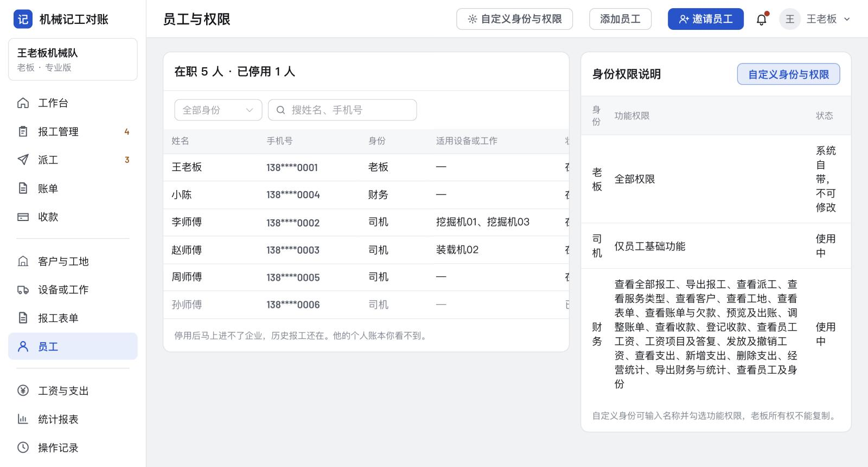
Task: Click the 报工管理 clipboard icon
Action: point(23,131)
